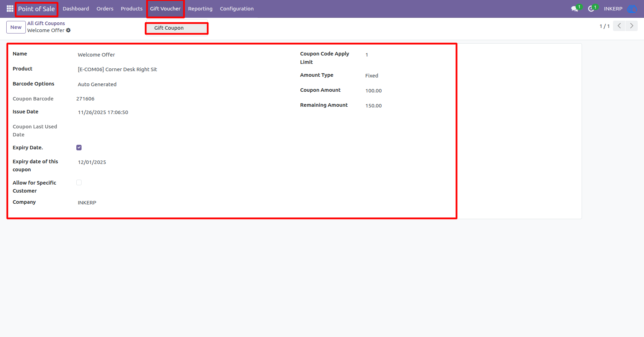Open the Orders menu
This screenshot has height=337, width=644.
(105, 9)
